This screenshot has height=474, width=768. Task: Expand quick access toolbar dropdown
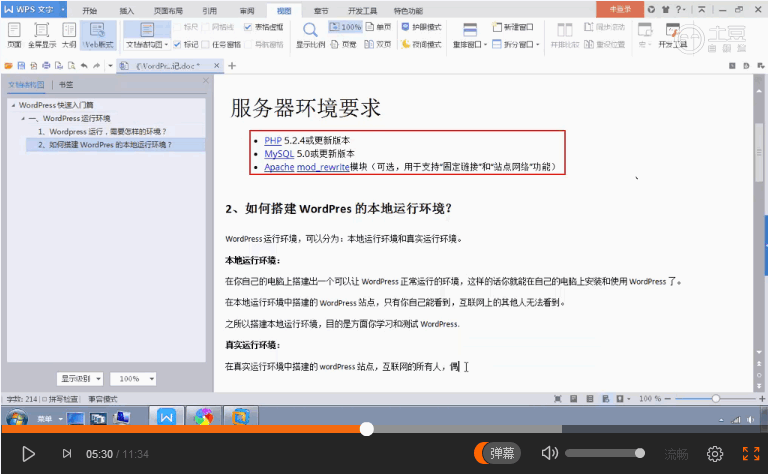[x=110, y=66]
